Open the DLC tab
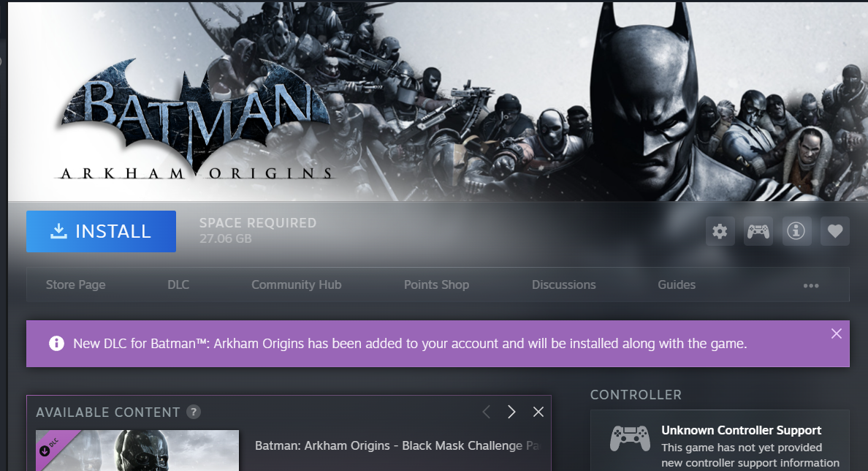Image resolution: width=868 pixels, height=471 pixels. point(178,285)
